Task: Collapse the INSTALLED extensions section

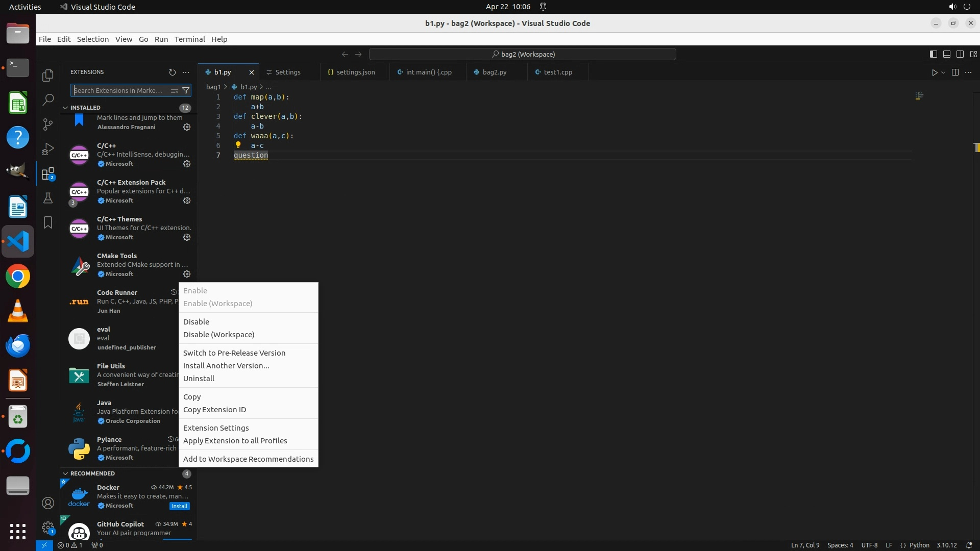Action: 65,108
